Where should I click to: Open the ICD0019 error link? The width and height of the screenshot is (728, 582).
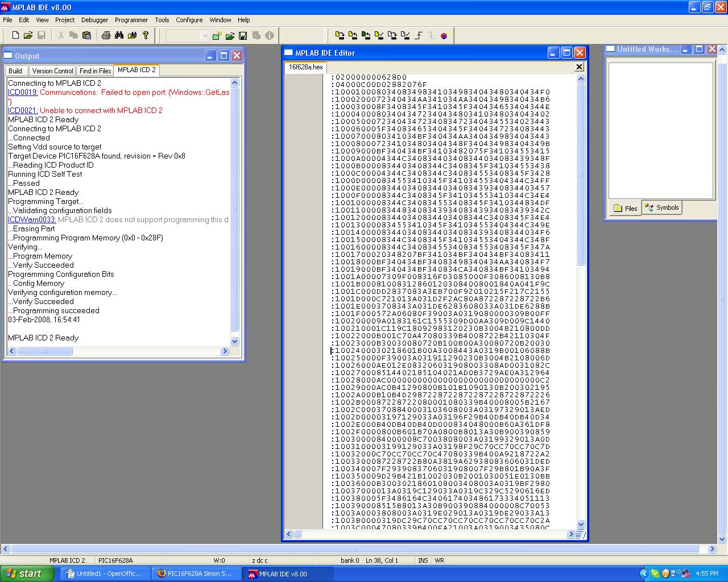23,92
